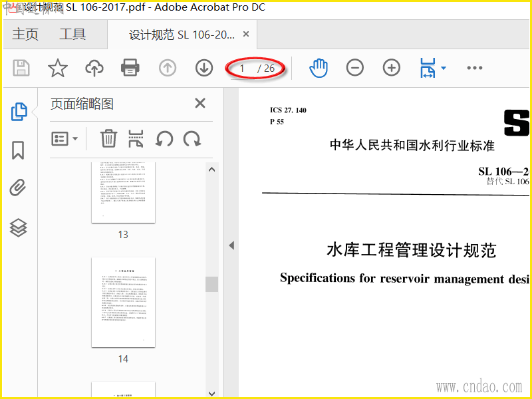Go to the previous page with up arrow
This screenshot has width=532, height=399.
[168, 68]
